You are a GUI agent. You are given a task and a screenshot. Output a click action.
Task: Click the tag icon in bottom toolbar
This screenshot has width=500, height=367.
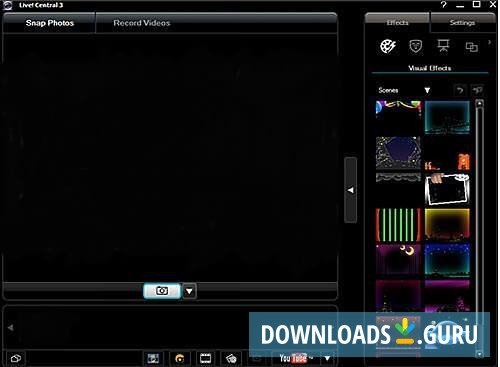(231, 359)
